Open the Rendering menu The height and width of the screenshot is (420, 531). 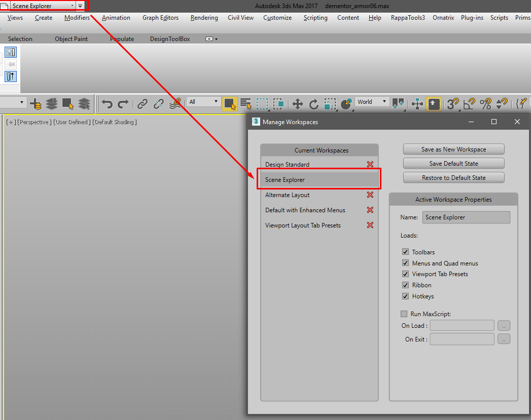204,18
